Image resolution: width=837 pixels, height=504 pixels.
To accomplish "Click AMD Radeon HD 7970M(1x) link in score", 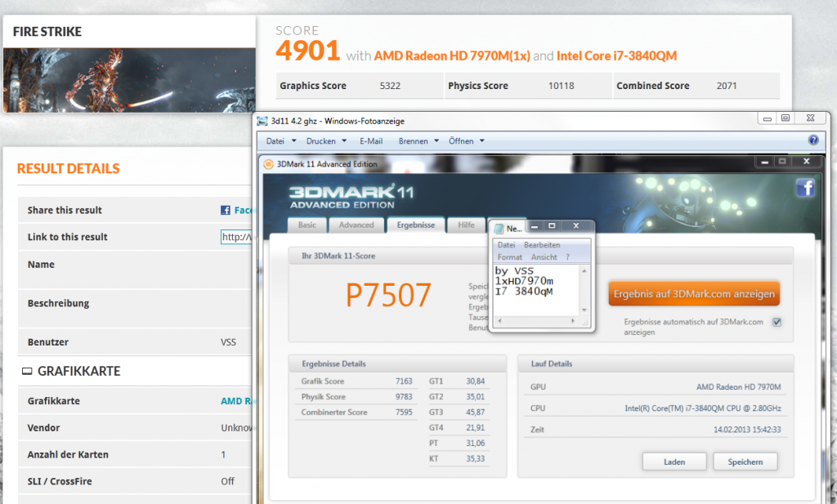I will pos(451,56).
